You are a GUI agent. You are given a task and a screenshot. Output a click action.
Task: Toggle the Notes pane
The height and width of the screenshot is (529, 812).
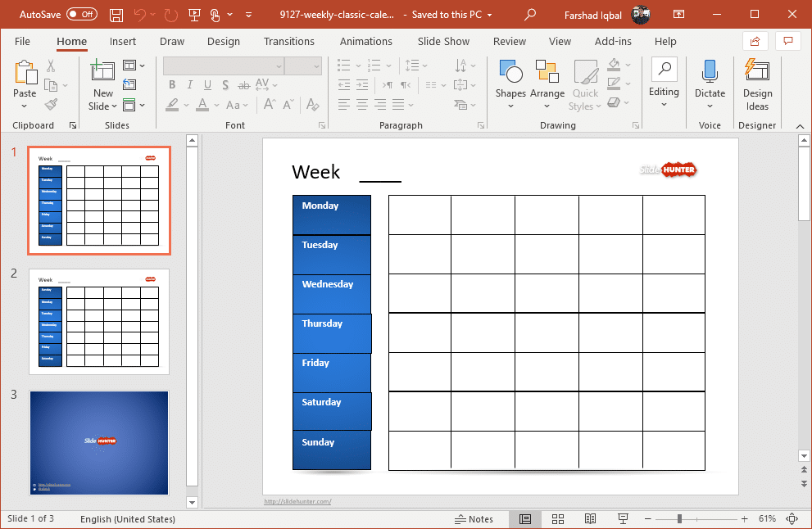[x=475, y=518]
